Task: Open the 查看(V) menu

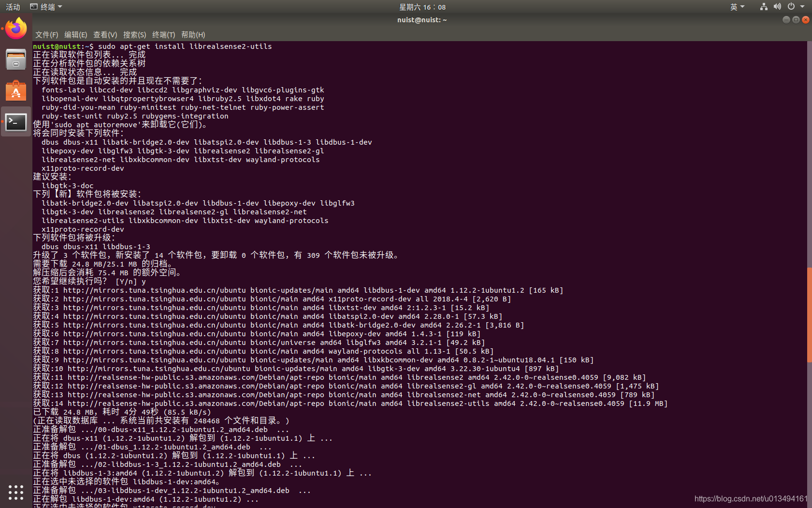Action: click(x=105, y=35)
